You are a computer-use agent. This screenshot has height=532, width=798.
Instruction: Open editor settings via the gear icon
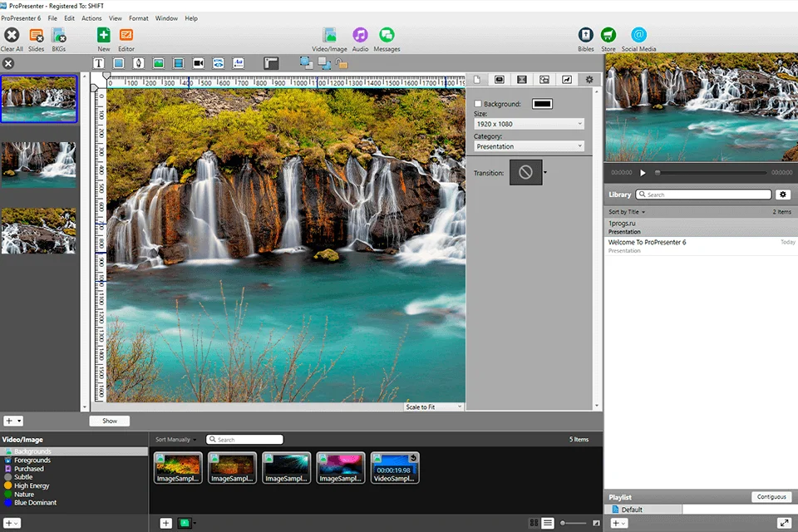click(589, 79)
